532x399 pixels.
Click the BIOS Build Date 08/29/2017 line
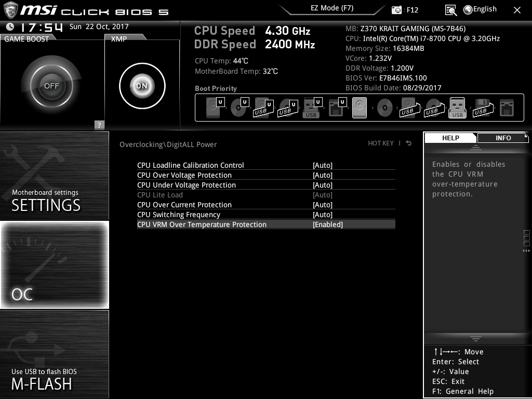point(393,88)
